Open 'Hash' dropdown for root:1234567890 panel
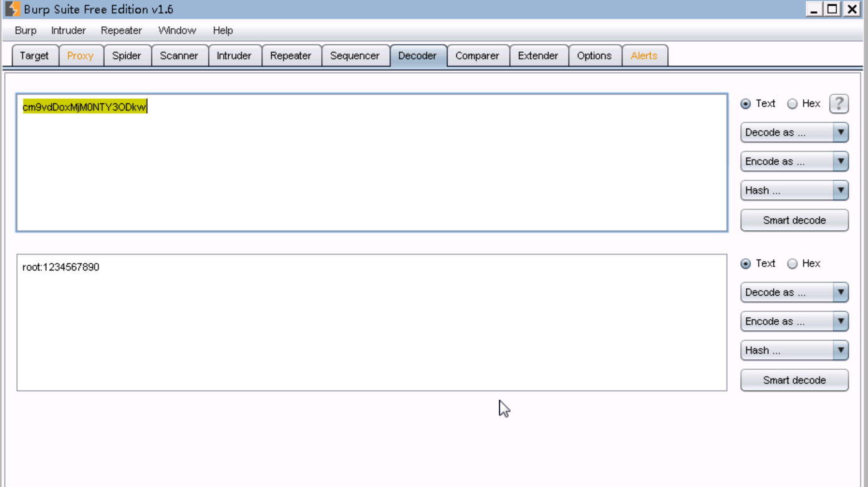This screenshot has width=868, height=487. pyautogui.click(x=794, y=350)
